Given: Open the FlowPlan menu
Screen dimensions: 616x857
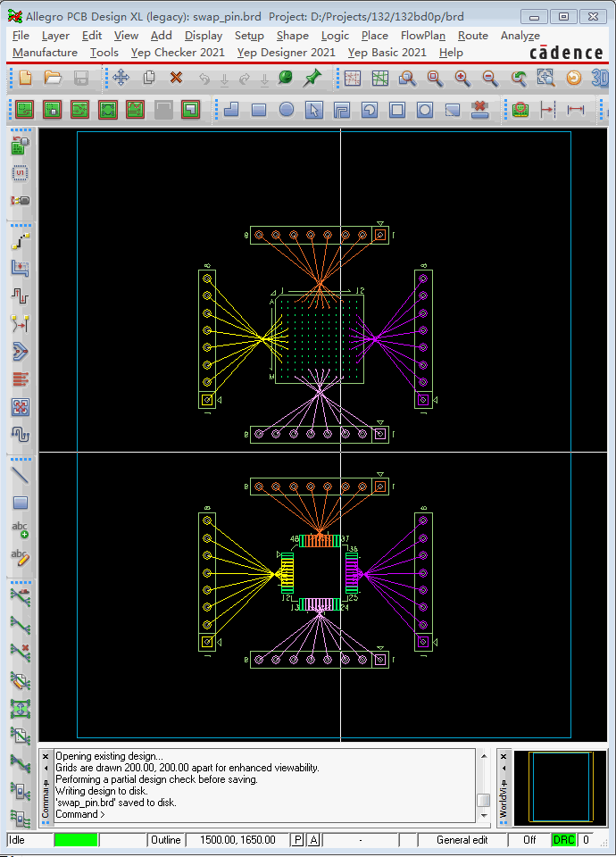Looking at the screenshot, I should click(x=422, y=36).
